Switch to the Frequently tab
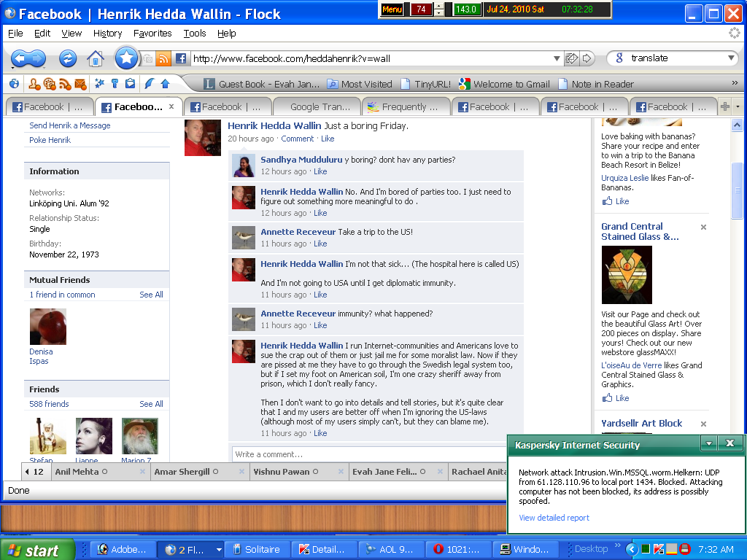 coord(405,106)
